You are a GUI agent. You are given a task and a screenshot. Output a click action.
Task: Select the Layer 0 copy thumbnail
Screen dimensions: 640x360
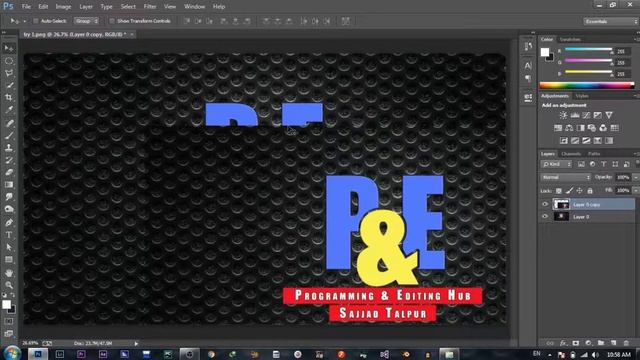coord(561,204)
